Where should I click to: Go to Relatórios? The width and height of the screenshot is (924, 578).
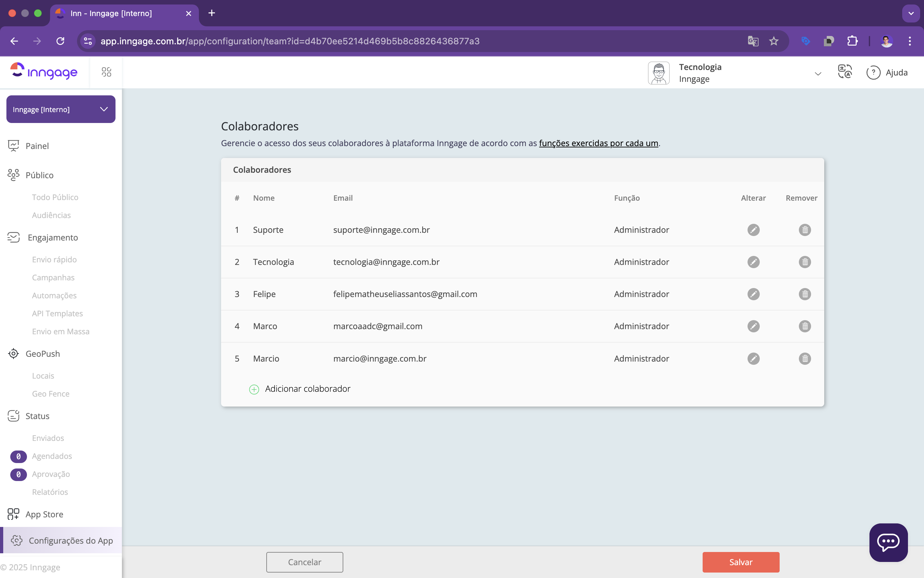click(x=50, y=492)
